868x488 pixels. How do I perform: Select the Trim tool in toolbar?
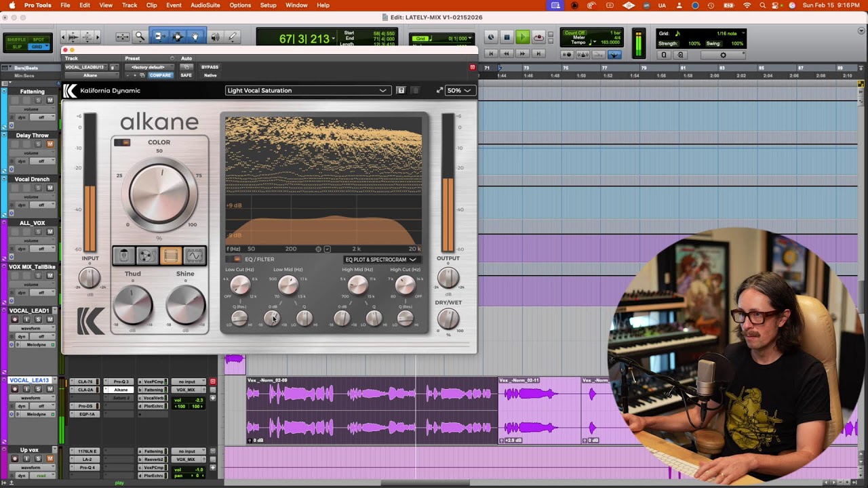pos(158,37)
